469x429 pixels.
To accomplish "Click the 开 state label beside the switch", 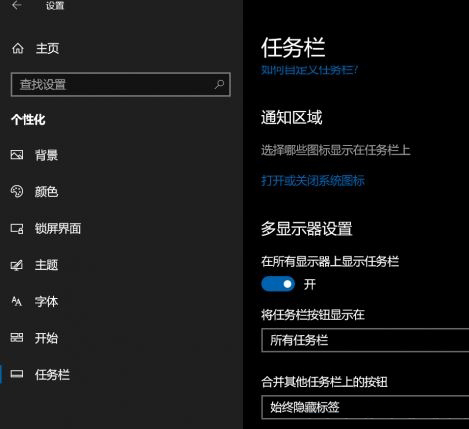I will coord(310,284).
